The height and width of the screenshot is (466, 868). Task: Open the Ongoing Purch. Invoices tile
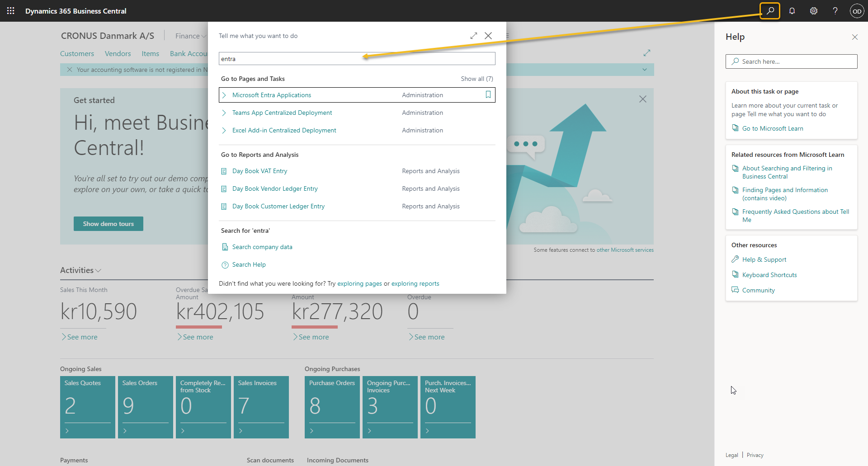pyautogui.click(x=390, y=407)
